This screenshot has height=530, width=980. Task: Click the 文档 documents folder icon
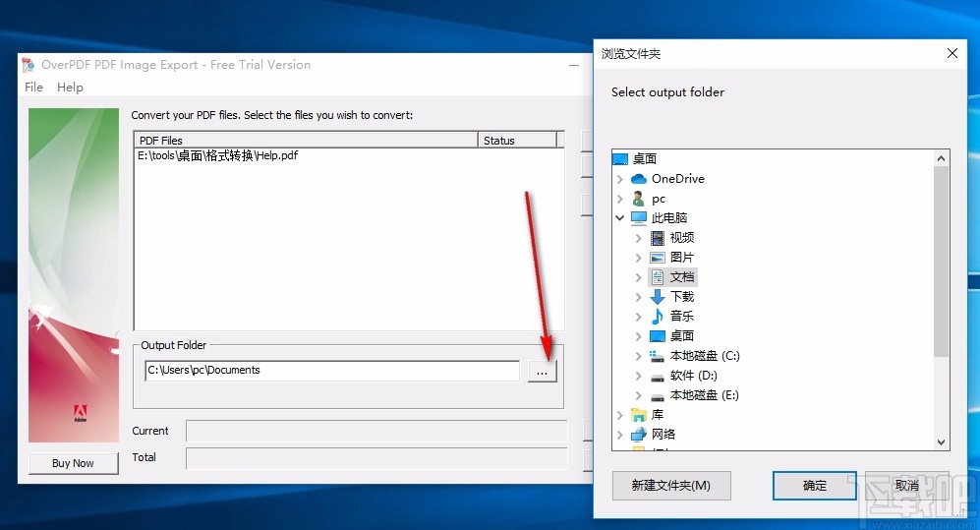click(658, 277)
